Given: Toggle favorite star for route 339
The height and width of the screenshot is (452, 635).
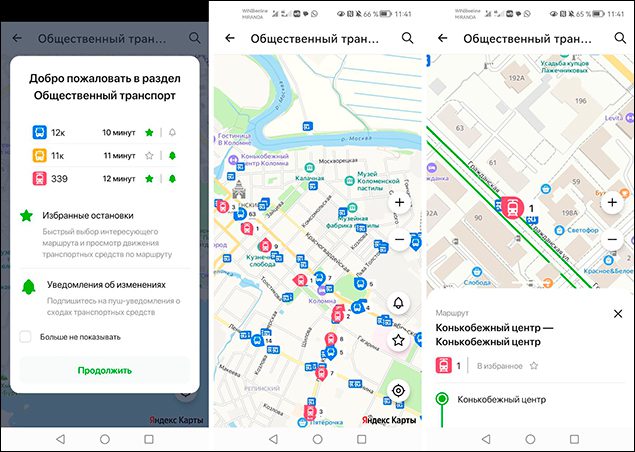Looking at the screenshot, I should tap(149, 179).
